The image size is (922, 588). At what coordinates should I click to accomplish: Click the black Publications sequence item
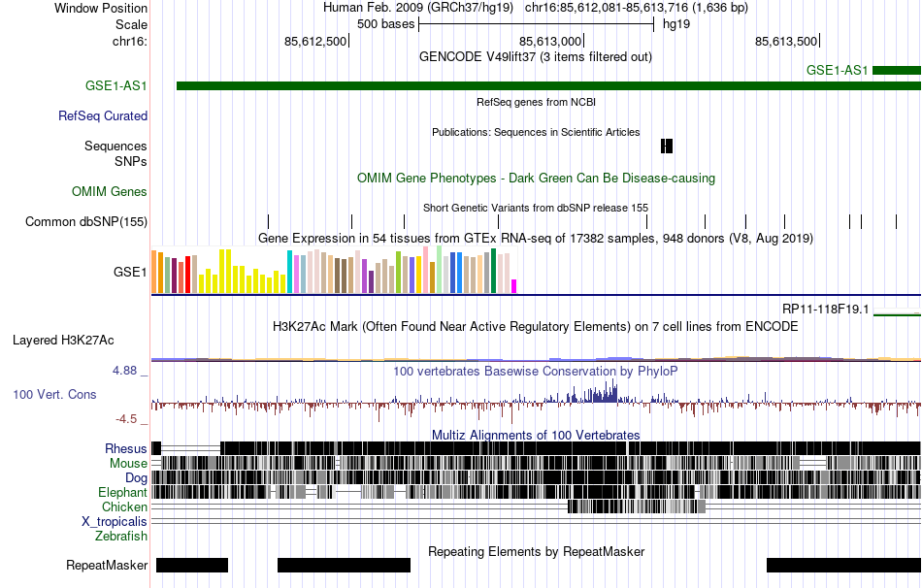click(x=666, y=146)
